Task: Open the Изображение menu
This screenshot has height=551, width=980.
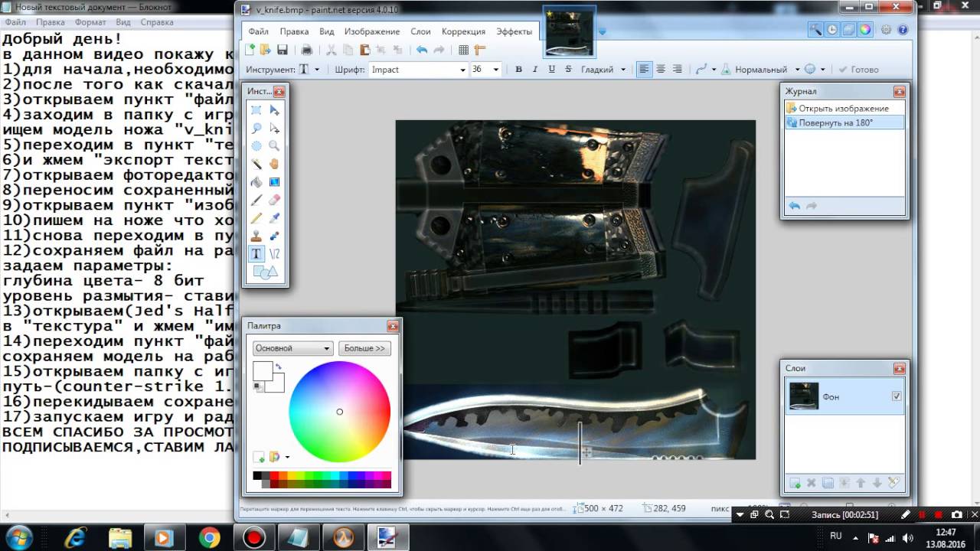Action: coord(372,31)
